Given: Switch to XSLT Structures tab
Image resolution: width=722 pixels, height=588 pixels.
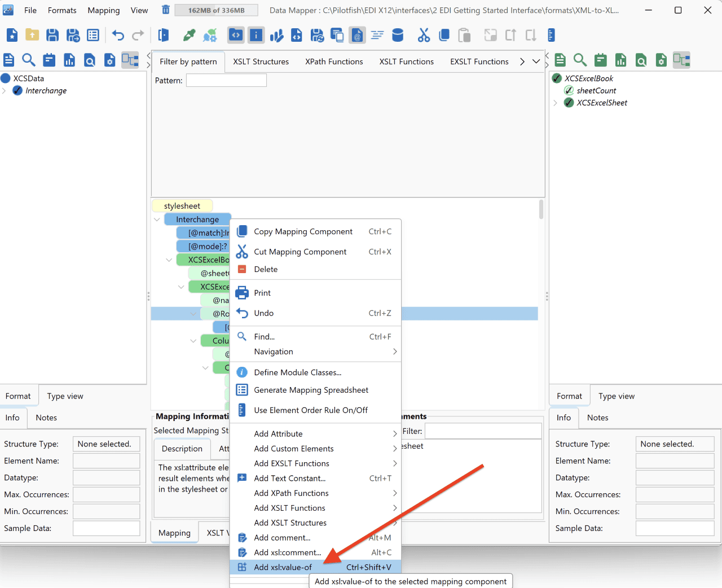Looking at the screenshot, I should coord(261,62).
